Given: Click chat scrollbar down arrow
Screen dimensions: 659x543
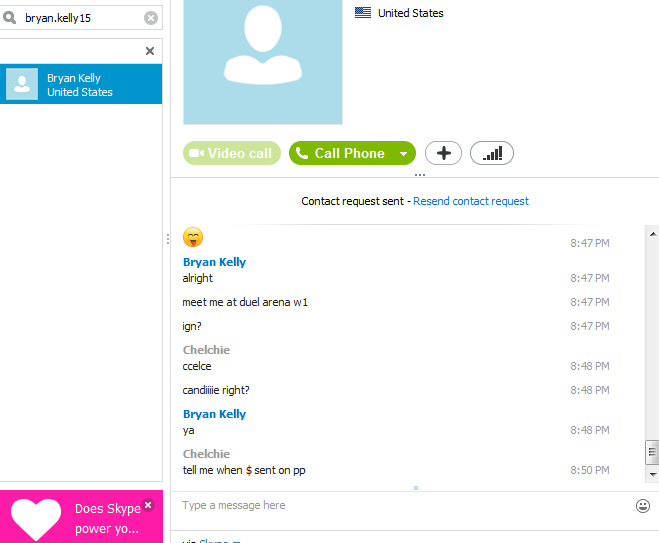Looking at the screenshot, I should (x=653, y=474).
